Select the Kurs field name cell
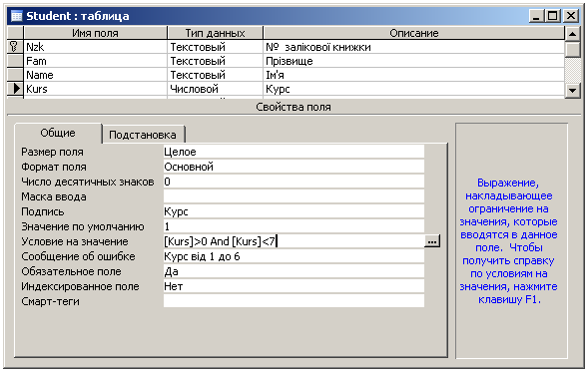 (95, 89)
